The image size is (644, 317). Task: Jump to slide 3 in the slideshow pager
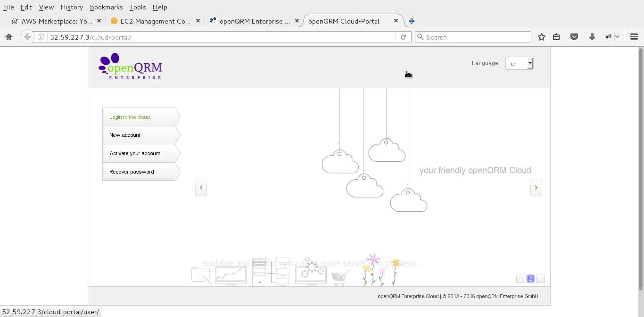(x=540, y=279)
